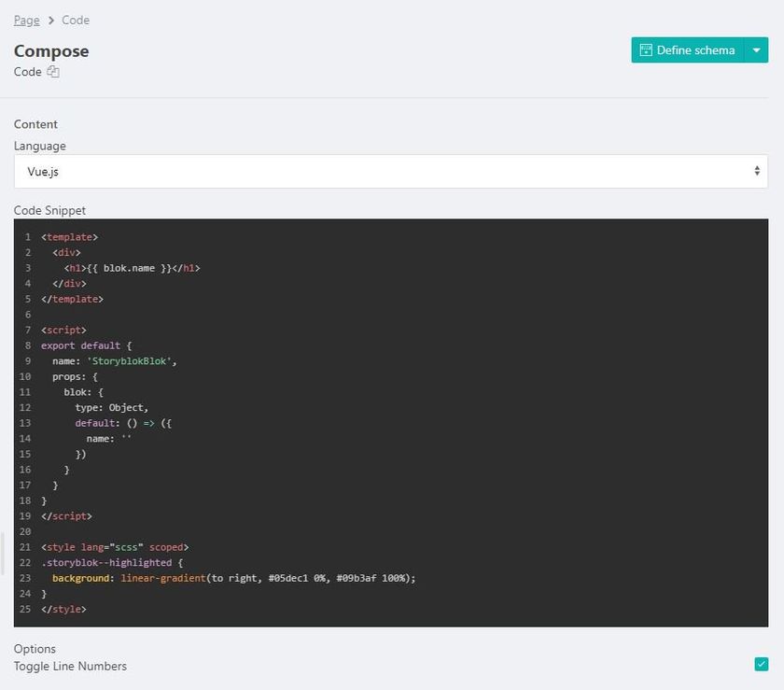This screenshot has height=690, width=784.
Task: Click inside the code snippet editor area
Action: click(x=391, y=423)
